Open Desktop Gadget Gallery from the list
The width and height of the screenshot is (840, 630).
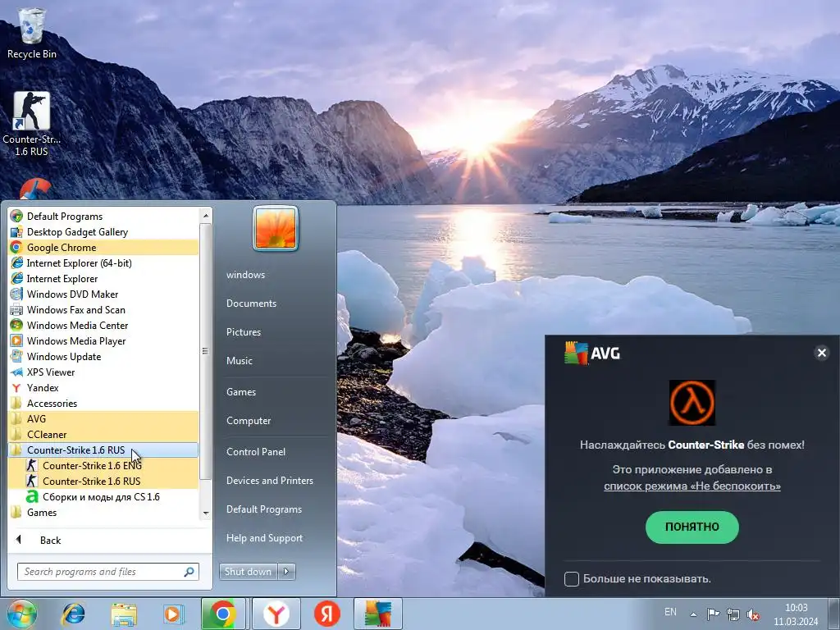coord(104,232)
